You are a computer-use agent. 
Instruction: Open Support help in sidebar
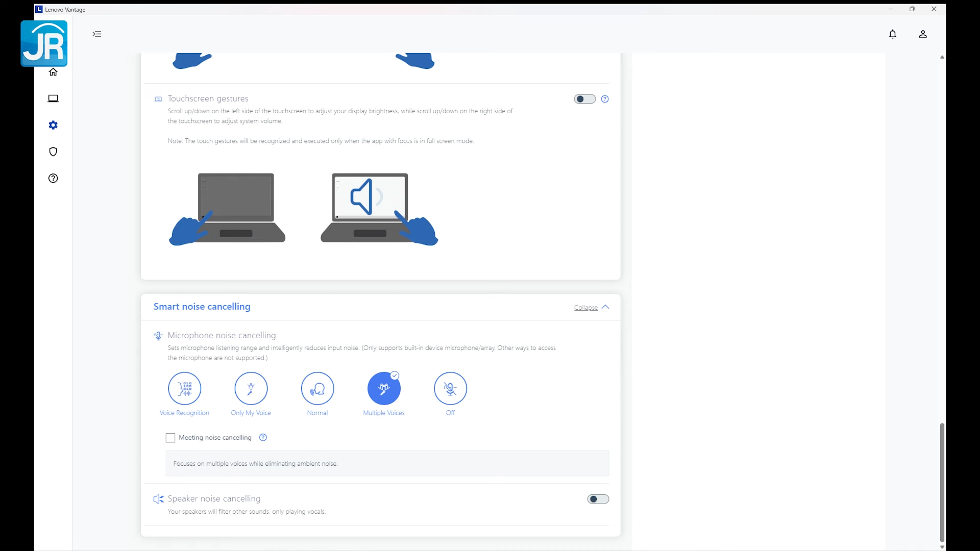point(53,178)
